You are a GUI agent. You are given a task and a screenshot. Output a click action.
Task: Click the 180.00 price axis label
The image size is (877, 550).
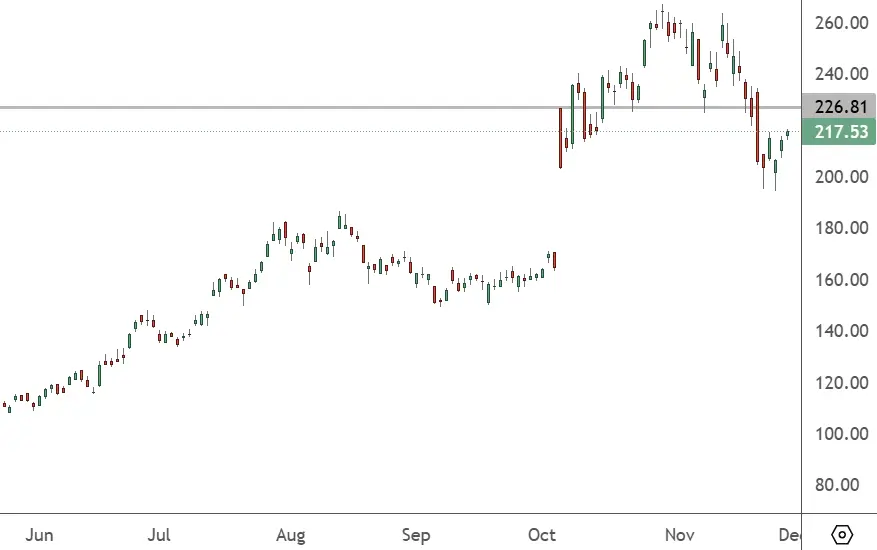pyautogui.click(x=839, y=228)
